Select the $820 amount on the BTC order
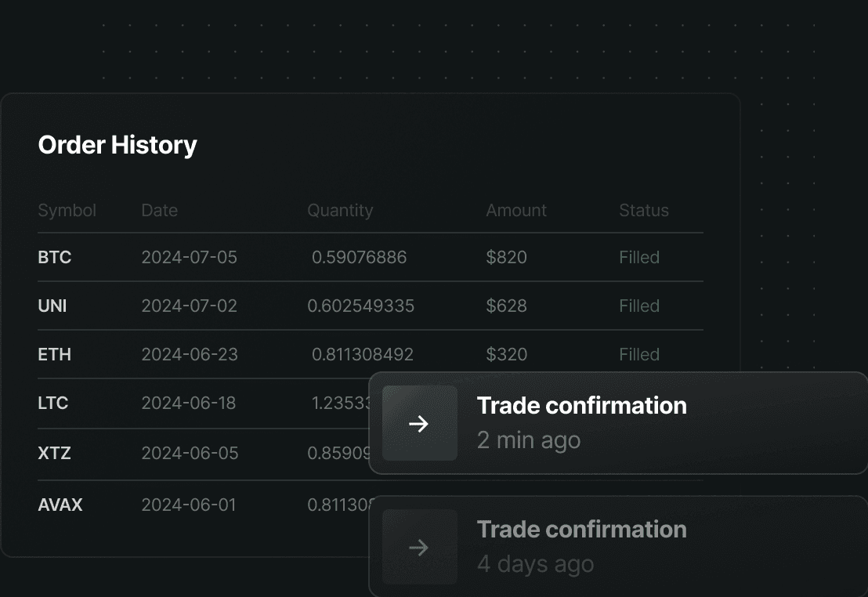 506,257
